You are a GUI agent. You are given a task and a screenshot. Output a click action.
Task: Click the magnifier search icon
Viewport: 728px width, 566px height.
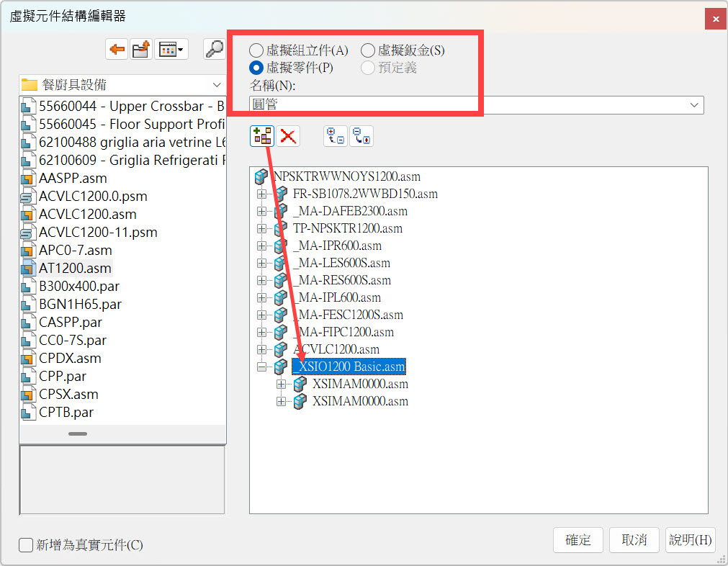pos(215,49)
